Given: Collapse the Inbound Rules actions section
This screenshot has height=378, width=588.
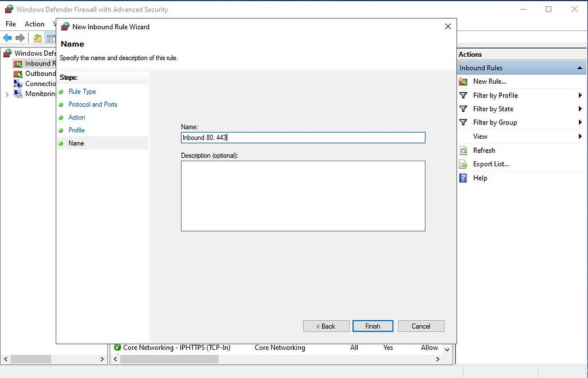Looking at the screenshot, I should point(580,68).
